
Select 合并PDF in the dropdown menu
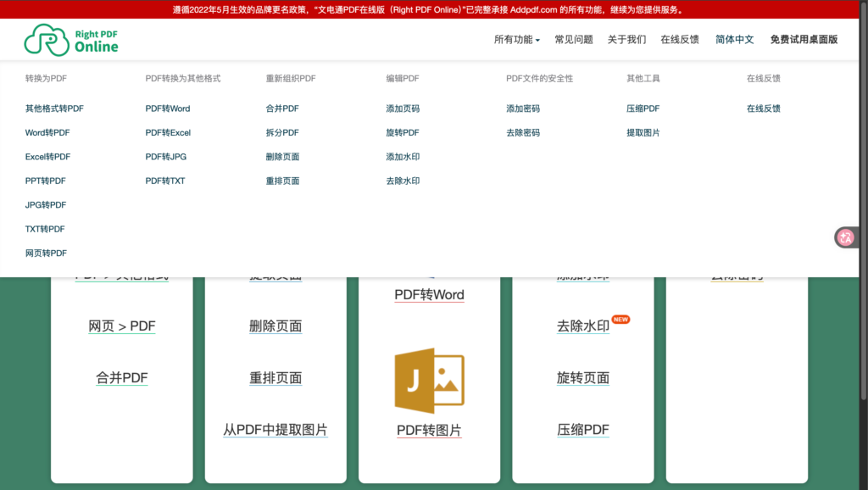(282, 109)
